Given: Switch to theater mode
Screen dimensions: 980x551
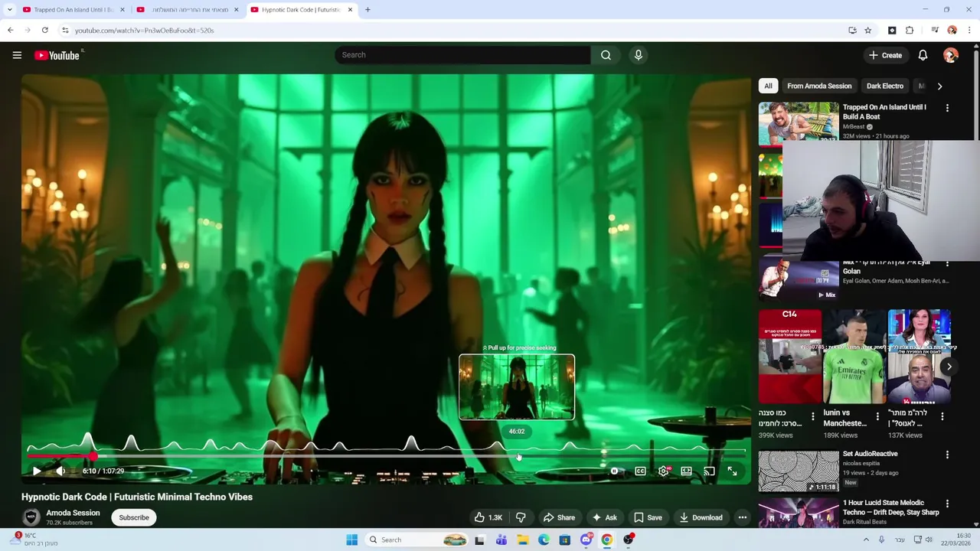Looking at the screenshot, I should tap(687, 471).
